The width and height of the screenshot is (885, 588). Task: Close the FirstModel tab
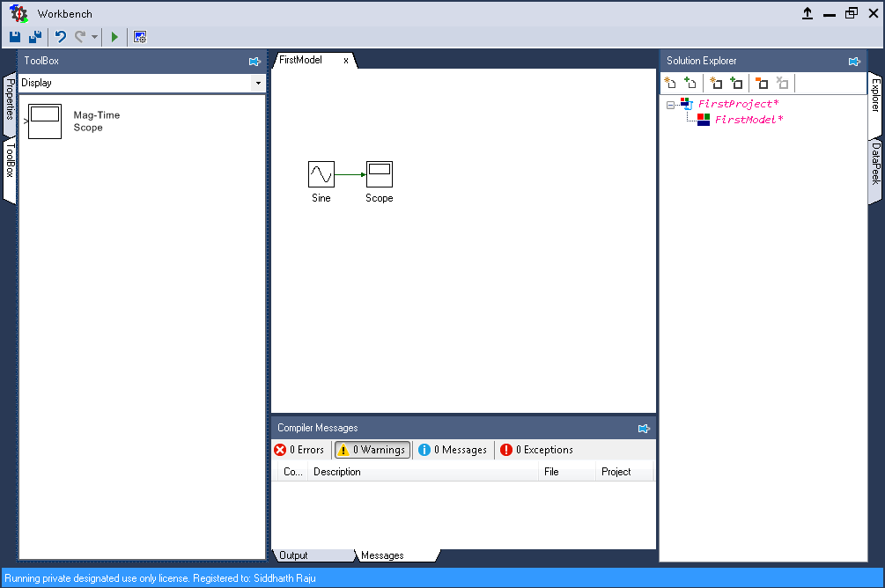(x=346, y=61)
